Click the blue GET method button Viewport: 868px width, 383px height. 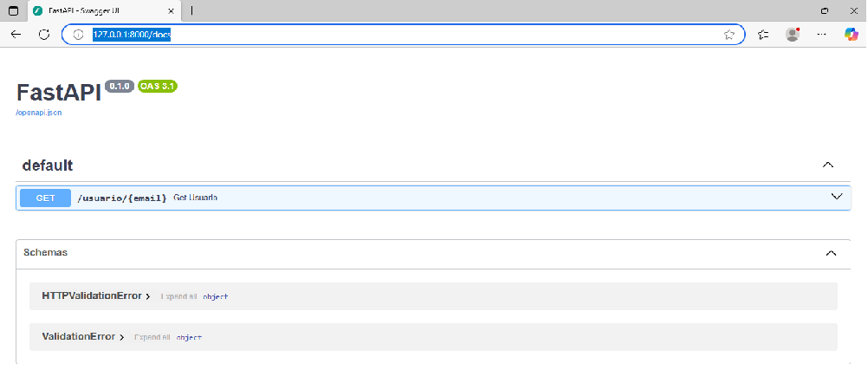(45, 198)
